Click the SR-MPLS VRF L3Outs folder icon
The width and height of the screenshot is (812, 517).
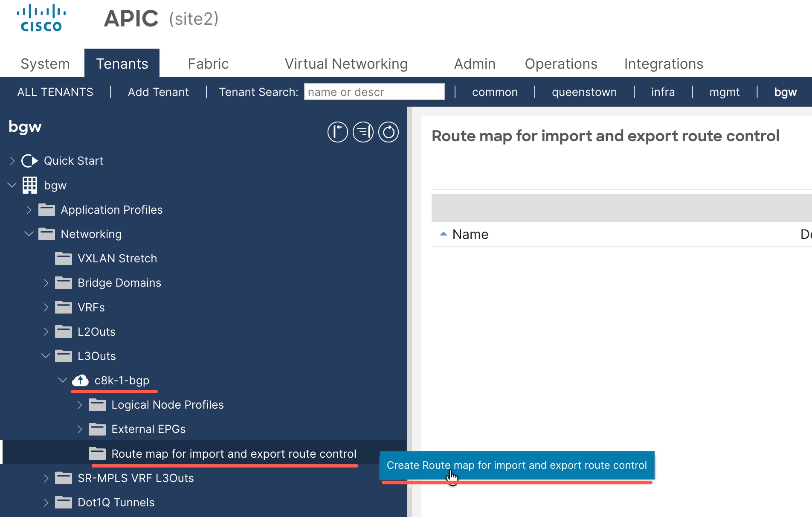(64, 478)
